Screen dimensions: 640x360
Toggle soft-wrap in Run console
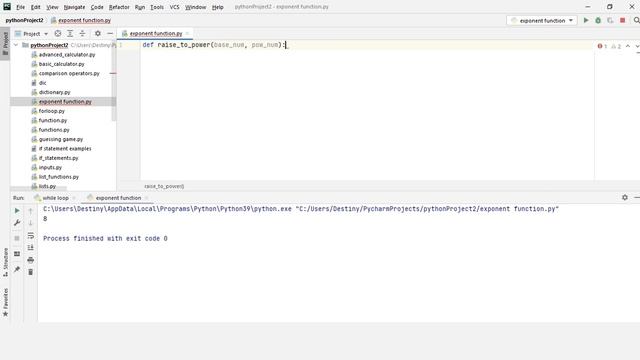pos(31,236)
